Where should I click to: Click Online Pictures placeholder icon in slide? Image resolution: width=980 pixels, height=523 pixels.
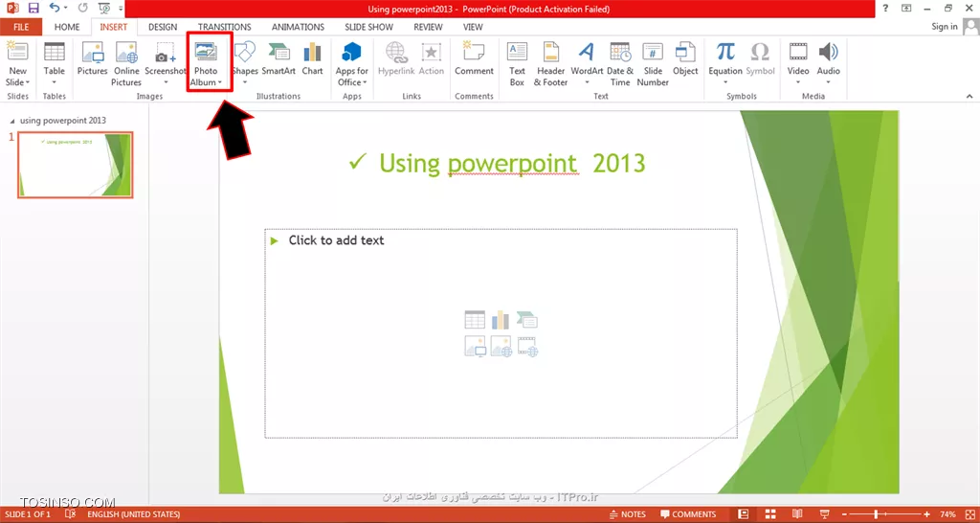[501, 346]
